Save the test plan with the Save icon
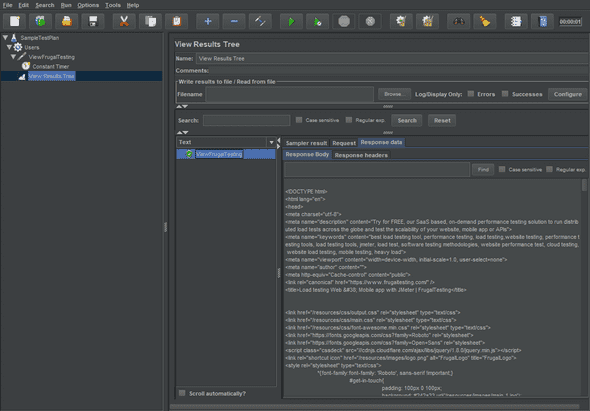The image size is (590, 411). point(93,21)
